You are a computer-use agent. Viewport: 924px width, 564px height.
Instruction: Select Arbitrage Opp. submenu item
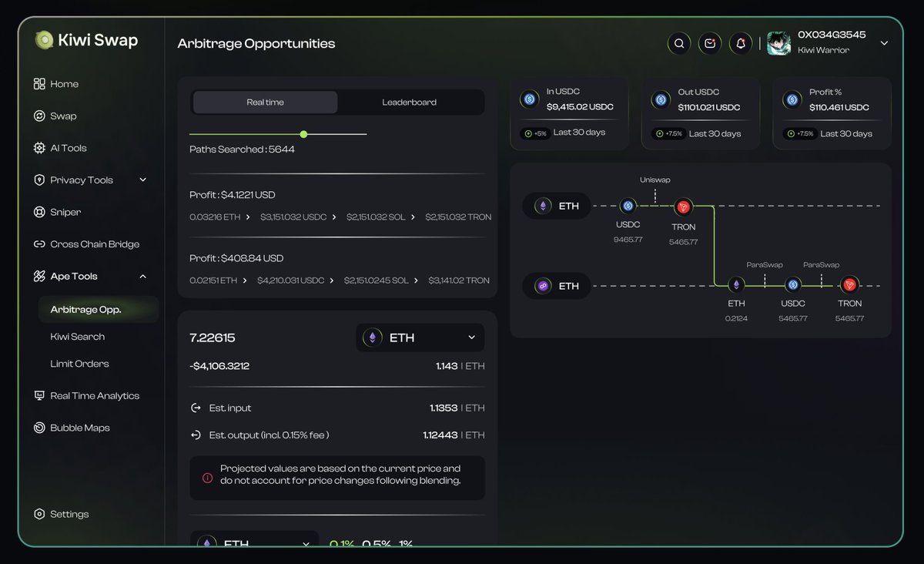coord(99,310)
